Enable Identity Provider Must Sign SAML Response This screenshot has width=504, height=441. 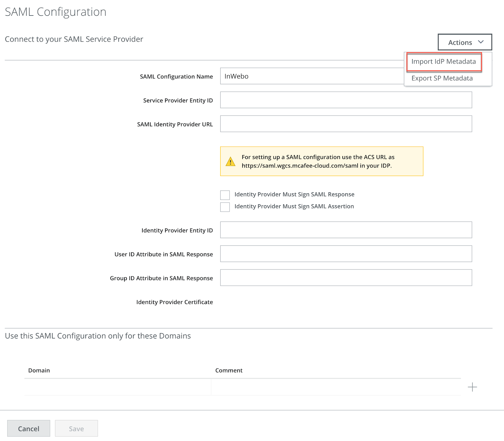pos(225,195)
